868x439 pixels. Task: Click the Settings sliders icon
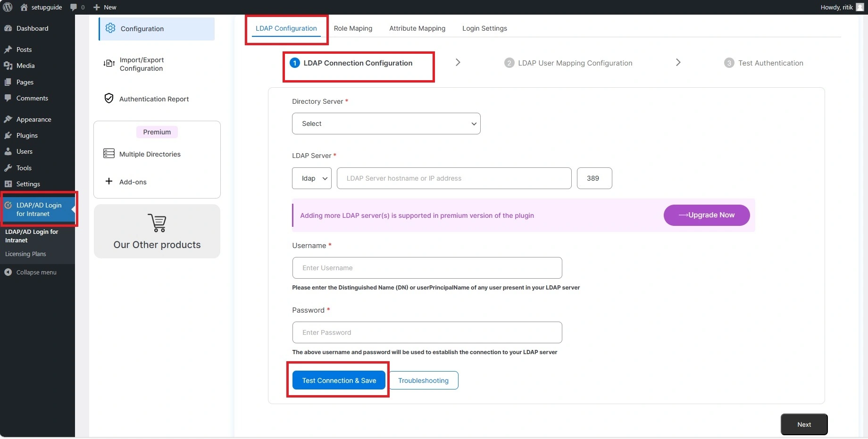point(8,184)
